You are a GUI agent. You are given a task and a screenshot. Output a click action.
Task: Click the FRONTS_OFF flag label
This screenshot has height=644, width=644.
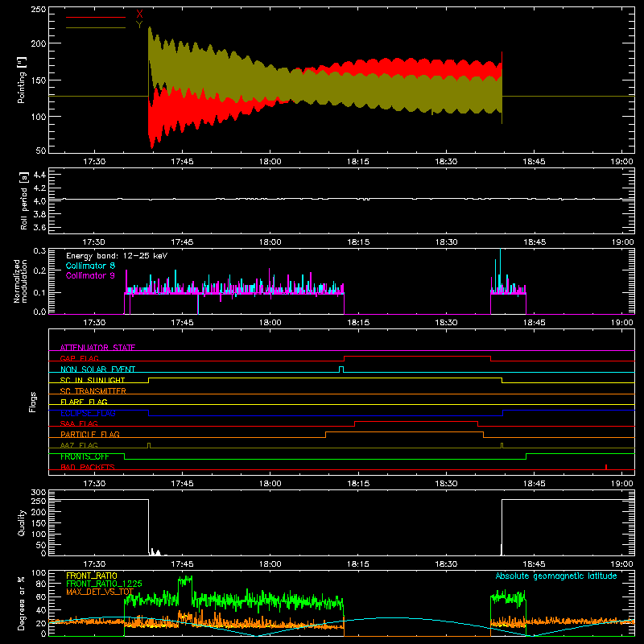tap(85, 456)
